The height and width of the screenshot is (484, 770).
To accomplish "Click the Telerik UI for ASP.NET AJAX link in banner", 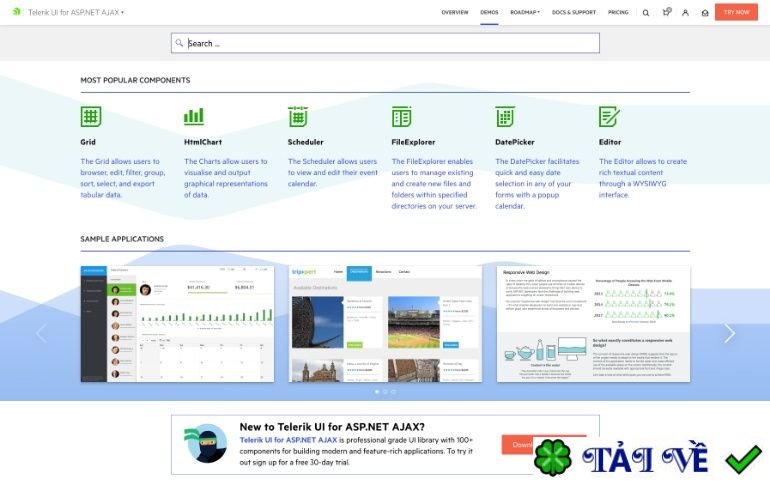I will [x=288, y=440].
